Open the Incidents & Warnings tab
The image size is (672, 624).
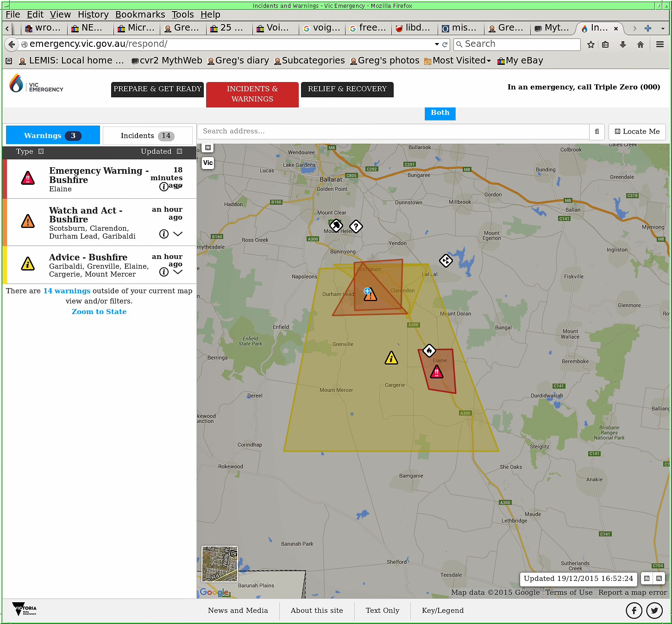(x=252, y=94)
